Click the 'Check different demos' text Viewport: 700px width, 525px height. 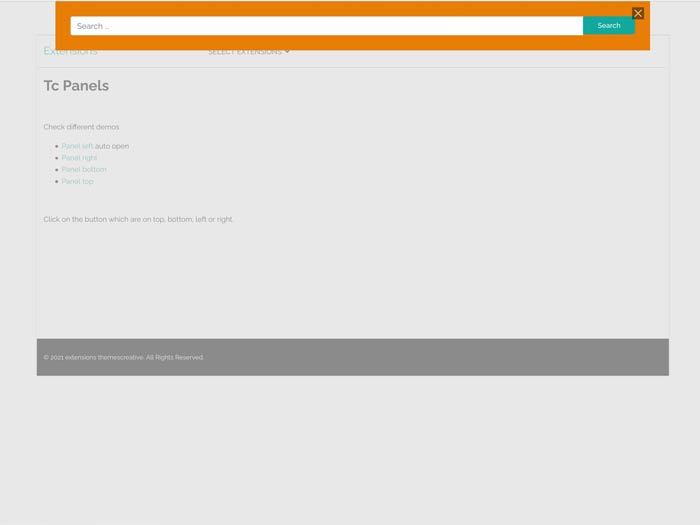tap(81, 127)
